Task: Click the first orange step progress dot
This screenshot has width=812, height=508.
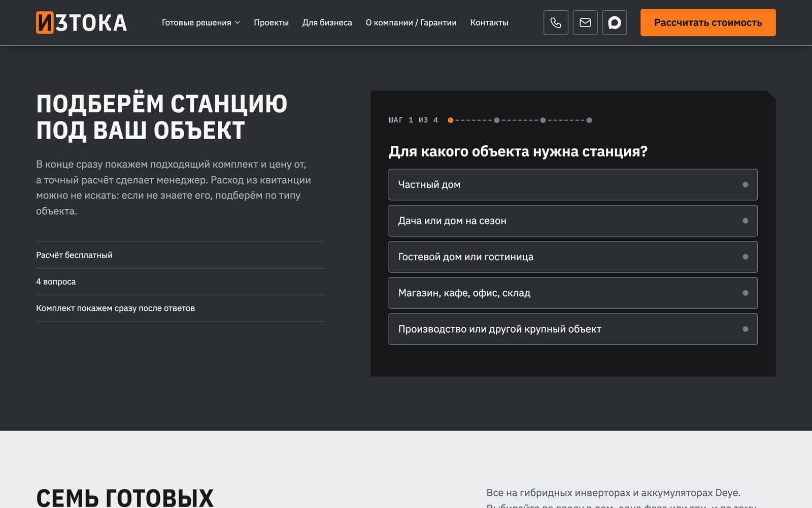Action: point(450,120)
